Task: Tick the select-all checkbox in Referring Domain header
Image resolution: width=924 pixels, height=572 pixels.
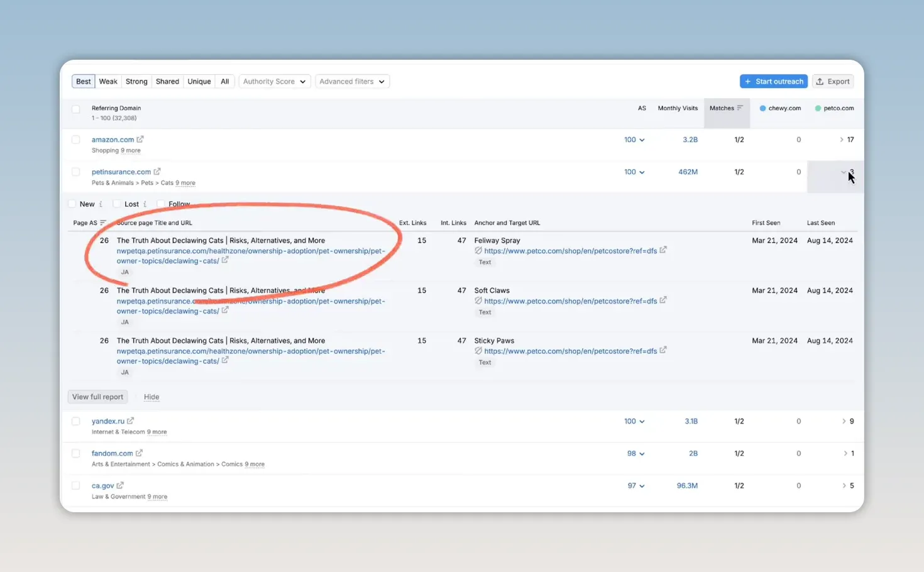Action: coord(76,109)
